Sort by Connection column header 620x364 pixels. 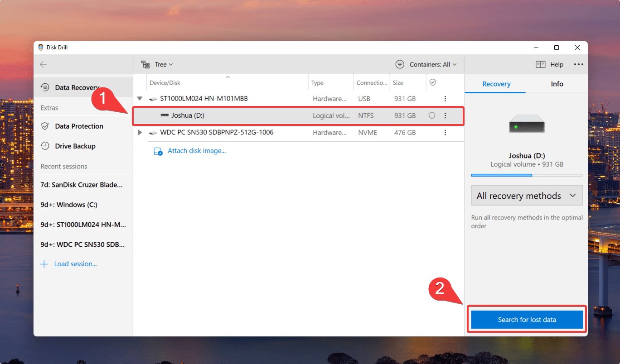tap(372, 83)
